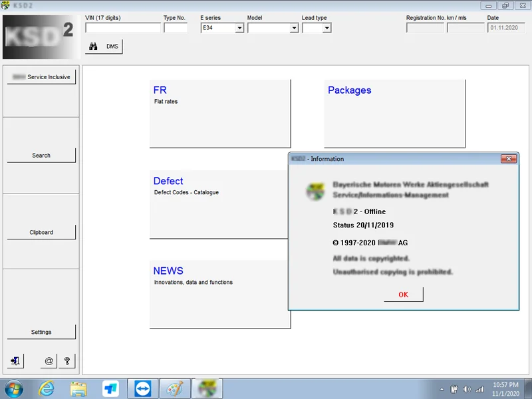The height and width of the screenshot is (399, 532).
Task: Click the Service Inclusive button
Action: (41, 77)
